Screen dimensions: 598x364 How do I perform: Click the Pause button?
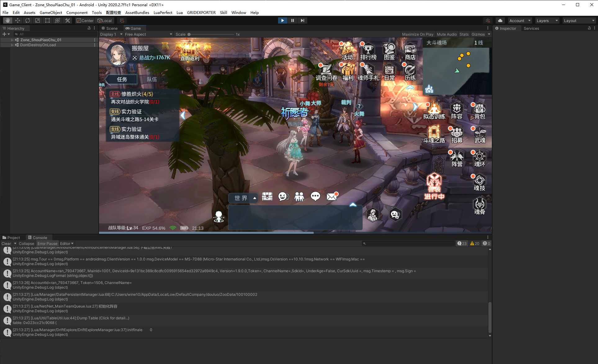click(x=292, y=20)
